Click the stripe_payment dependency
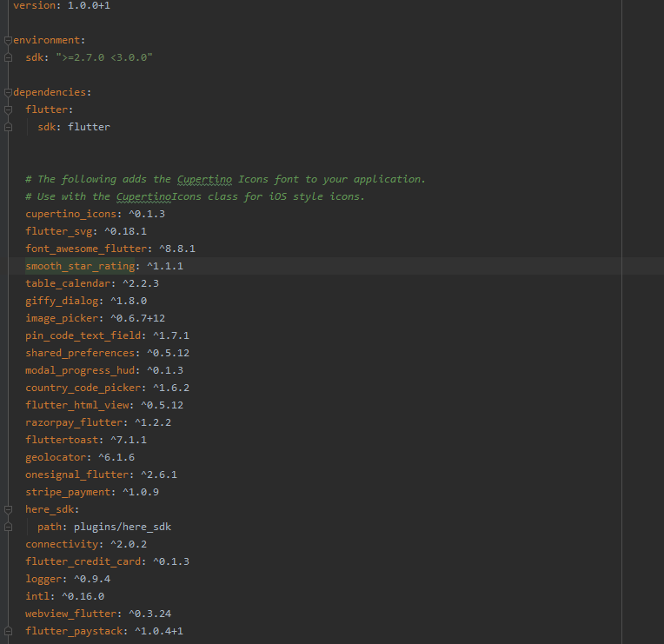Screen dimensions: 664x644 click(92, 492)
